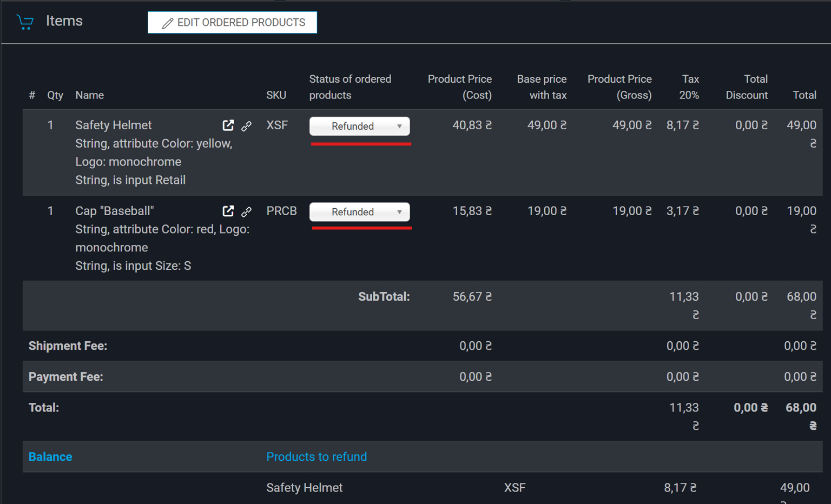
Task: Select the PRCB SKU cell
Action: pyautogui.click(x=281, y=211)
